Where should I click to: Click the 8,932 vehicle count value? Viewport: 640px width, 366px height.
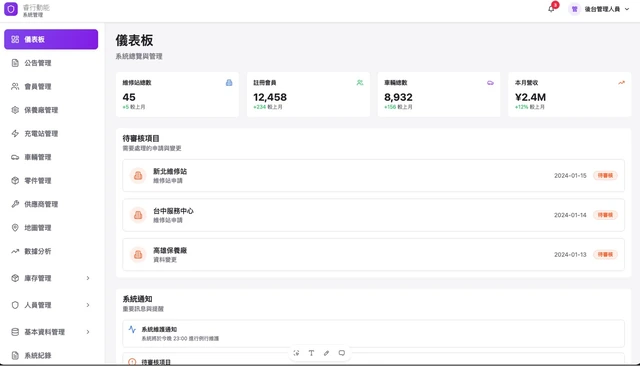[x=398, y=97]
